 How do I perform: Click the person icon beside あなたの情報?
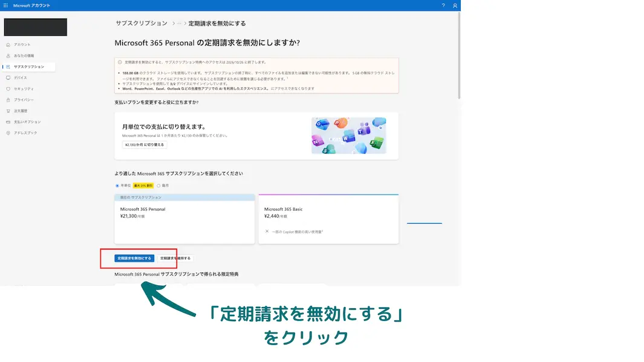point(8,56)
